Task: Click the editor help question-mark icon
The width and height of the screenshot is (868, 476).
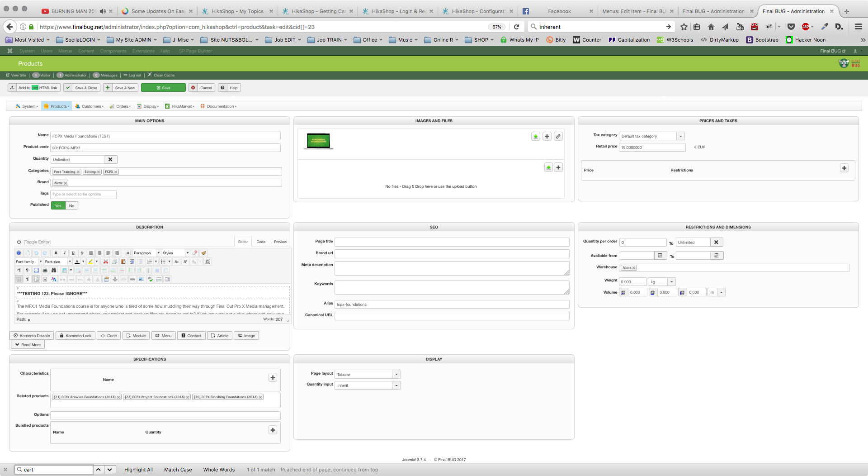Action: point(19,253)
